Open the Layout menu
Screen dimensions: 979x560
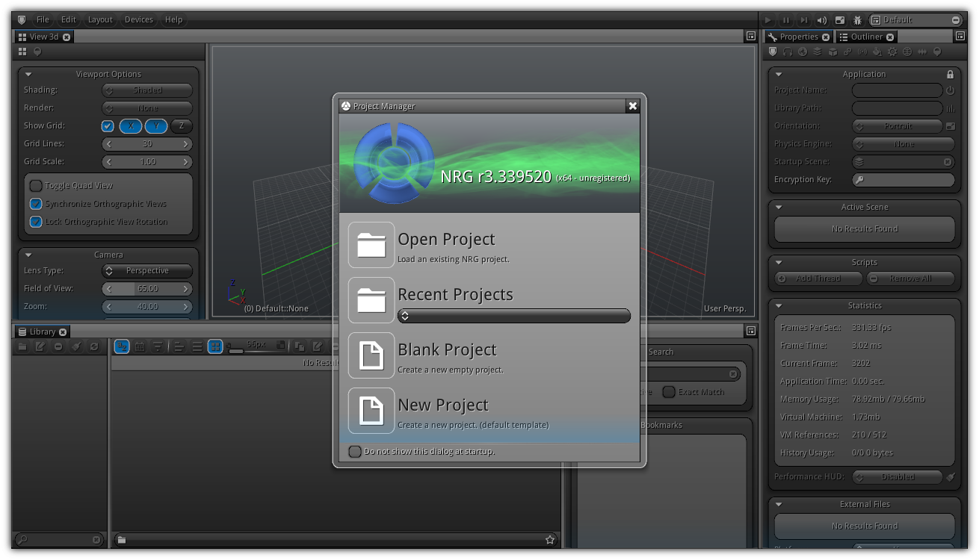coord(100,20)
